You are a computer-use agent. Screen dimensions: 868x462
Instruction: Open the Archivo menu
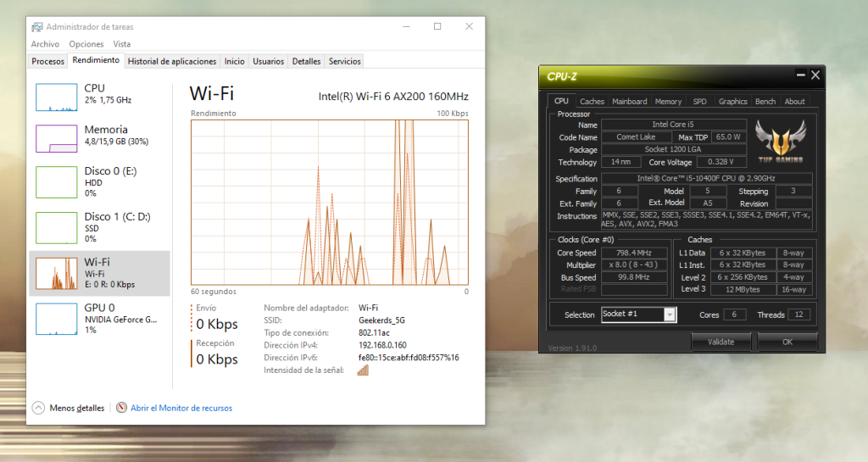(45, 44)
